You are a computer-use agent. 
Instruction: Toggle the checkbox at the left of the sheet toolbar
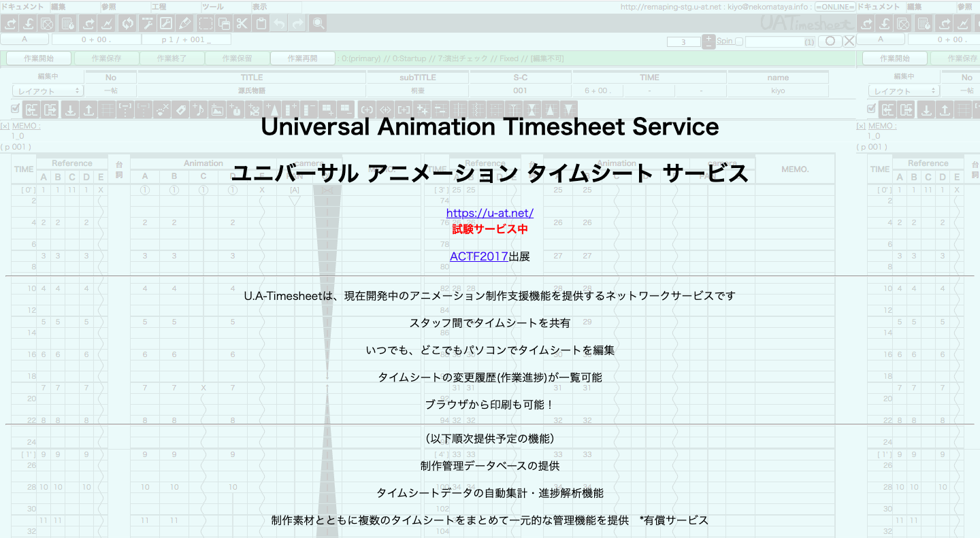pos(14,108)
